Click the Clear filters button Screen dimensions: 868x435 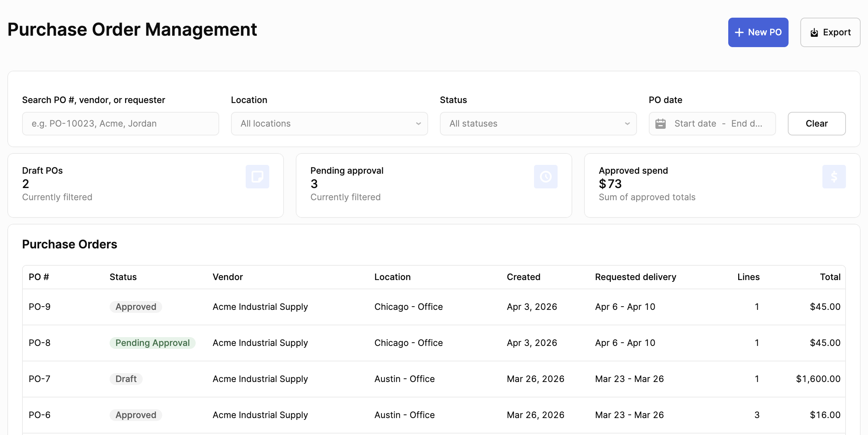tap(816, 124)
